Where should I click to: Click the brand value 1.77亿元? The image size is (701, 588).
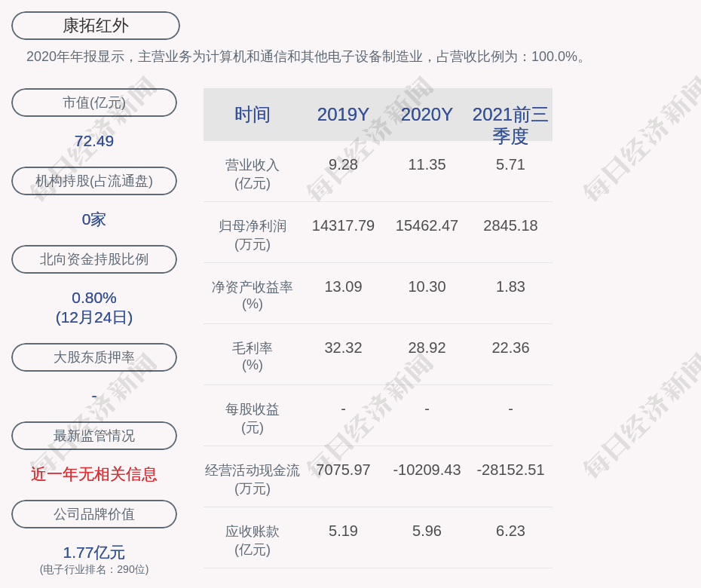pyautogui.click(x=94, y=553)
